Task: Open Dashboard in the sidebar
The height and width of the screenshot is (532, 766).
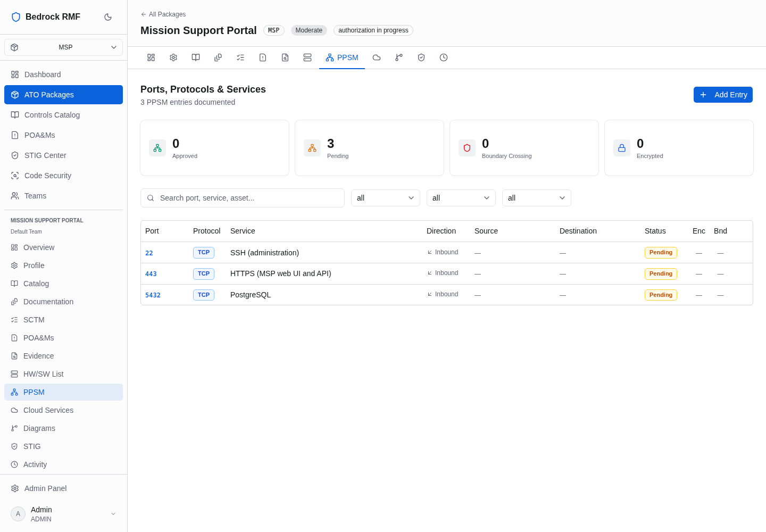Action: click(x=64, y=74)
